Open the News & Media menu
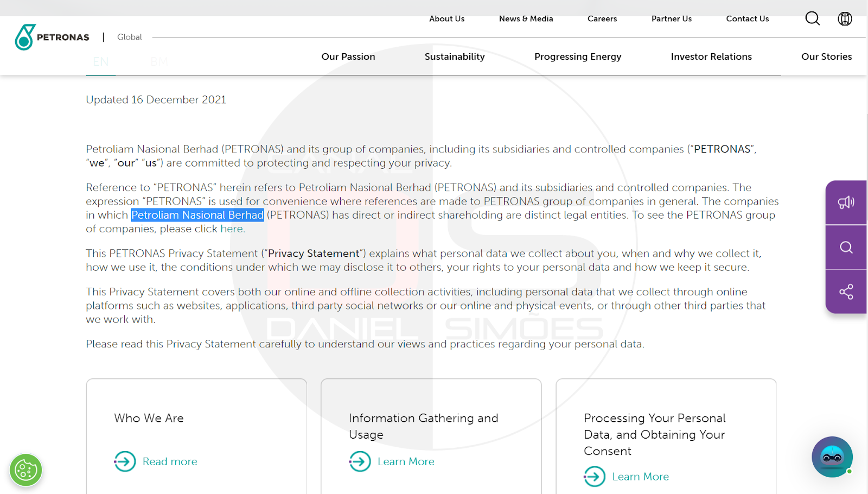Viewport: 868px width, 494px height. [526, 18]
